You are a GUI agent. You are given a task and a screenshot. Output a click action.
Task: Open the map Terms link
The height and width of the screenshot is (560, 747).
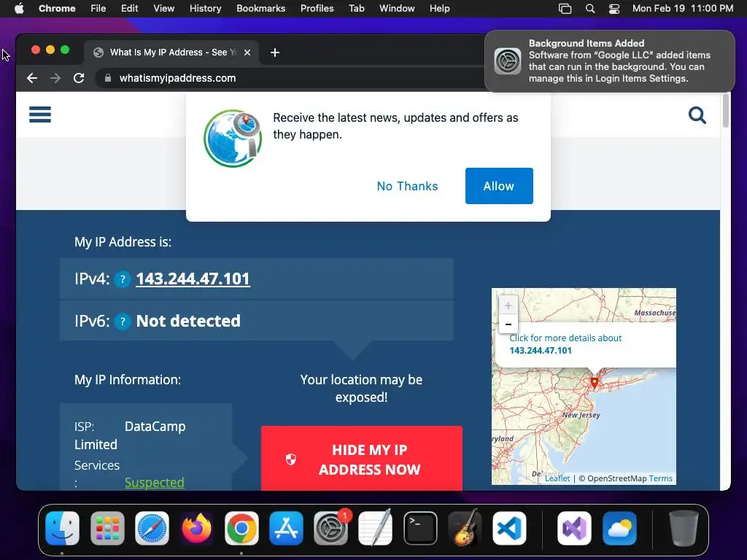click(660, 478)
